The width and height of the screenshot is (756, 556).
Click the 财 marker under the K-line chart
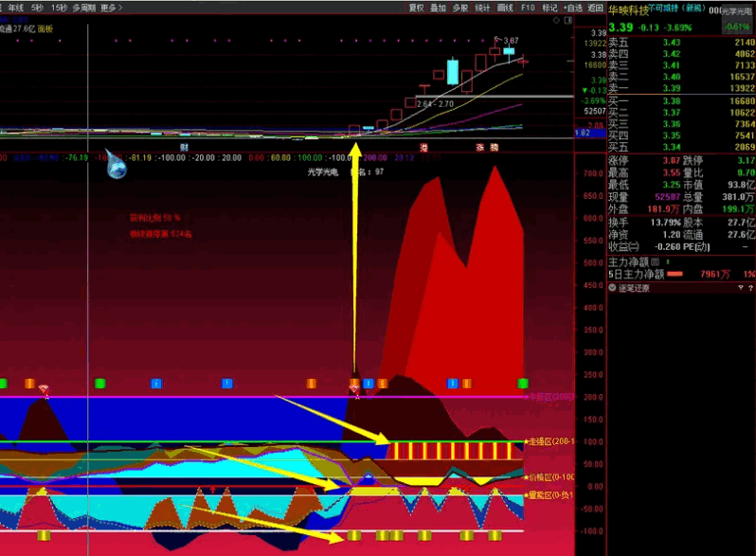pos(184,147)
